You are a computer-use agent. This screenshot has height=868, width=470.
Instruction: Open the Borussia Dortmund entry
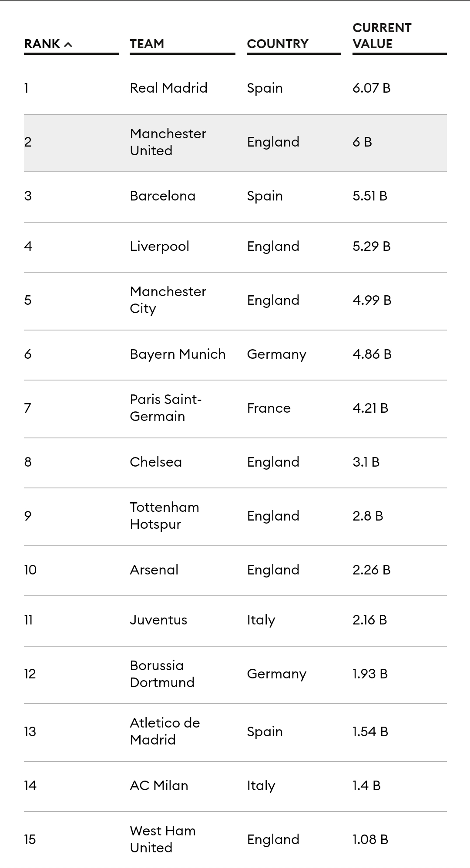[162, 674]
